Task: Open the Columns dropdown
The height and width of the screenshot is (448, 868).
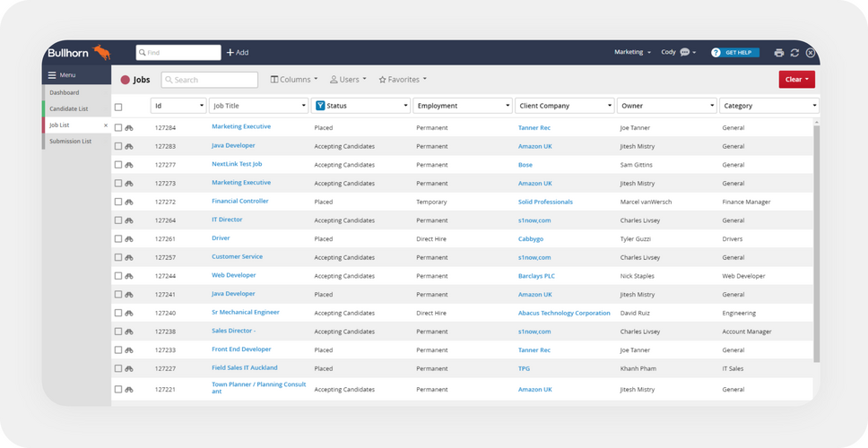Action: coord(294,80)
